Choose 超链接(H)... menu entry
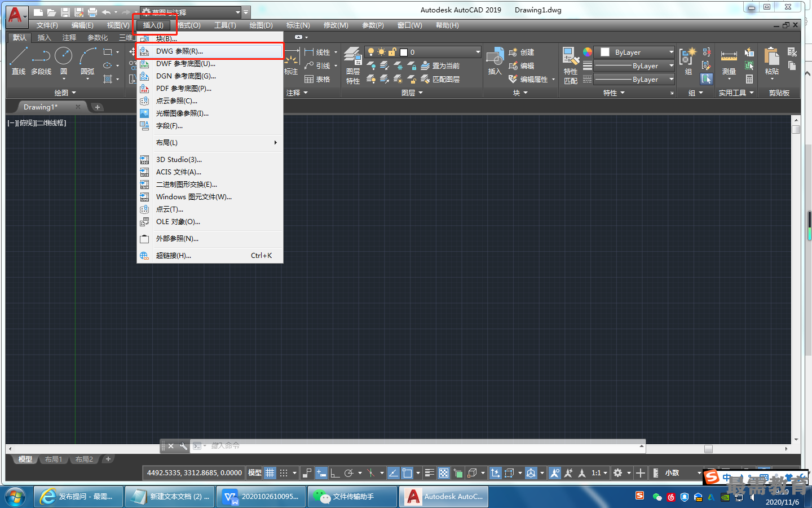 coord(210,256)
